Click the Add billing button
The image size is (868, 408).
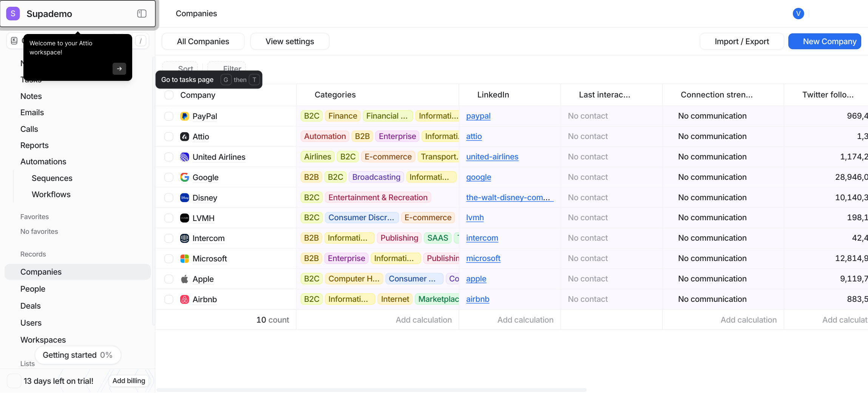[129, 380]
